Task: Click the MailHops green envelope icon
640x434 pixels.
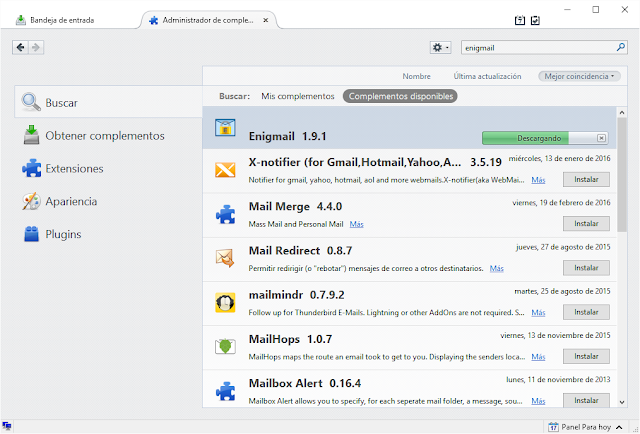Action: pos(225,346)
